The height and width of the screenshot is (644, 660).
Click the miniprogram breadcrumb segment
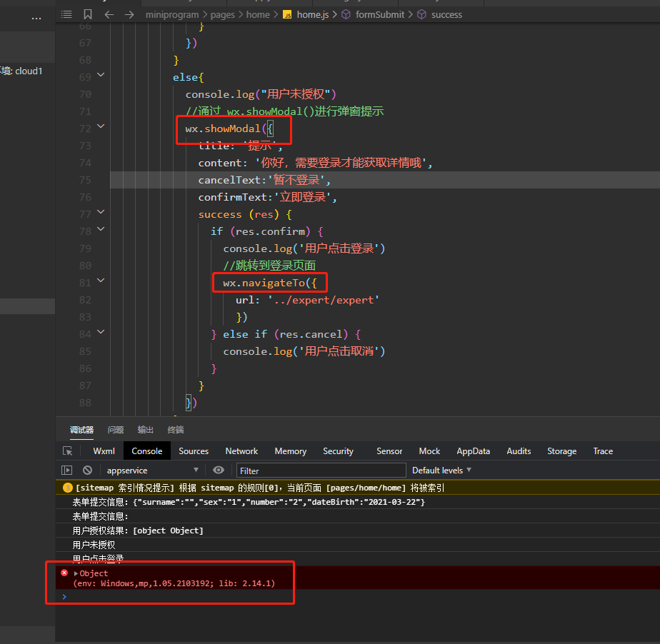(172, 15)
